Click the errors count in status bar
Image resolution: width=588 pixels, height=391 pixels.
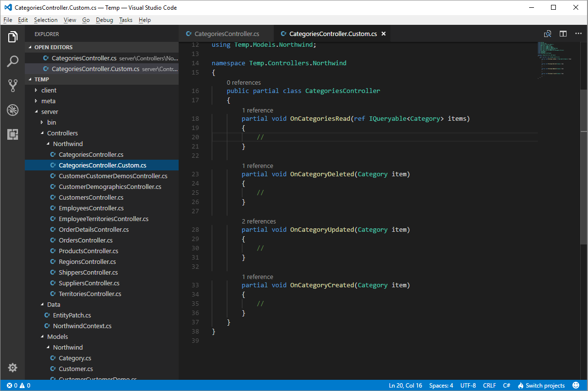[12, 385]
